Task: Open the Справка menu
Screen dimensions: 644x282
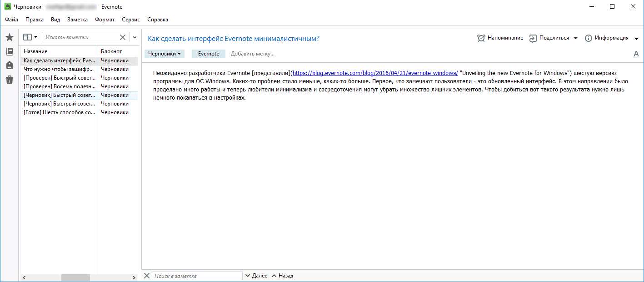Action: tap(158, 20)
